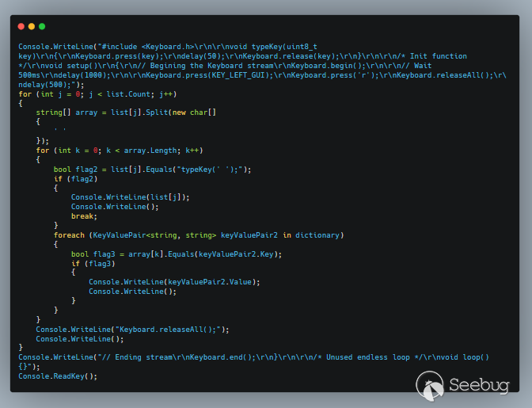This screenshot has width=532, height=408.
Task: Click the '// Ending stream' WriteLine line
Action: click(253, 357)
